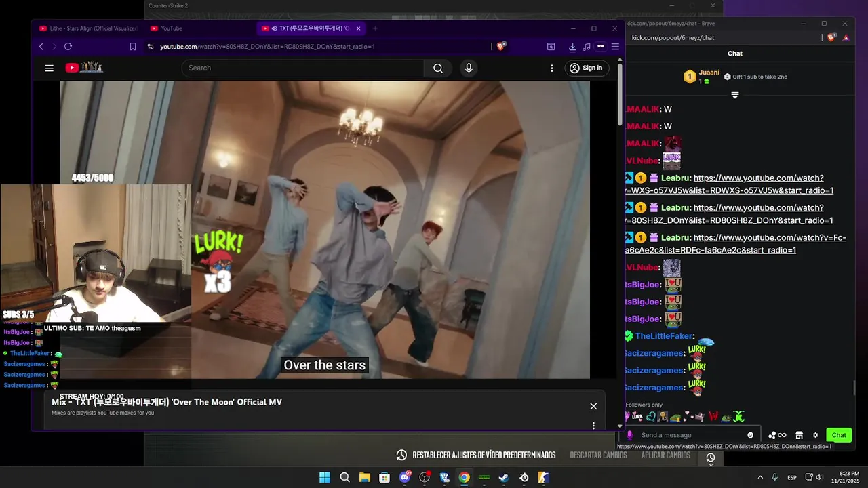Expand the leaderboard chevron in Kick chat
The width and height of the screenshot is (868, 488).
[x=734, y=96]
